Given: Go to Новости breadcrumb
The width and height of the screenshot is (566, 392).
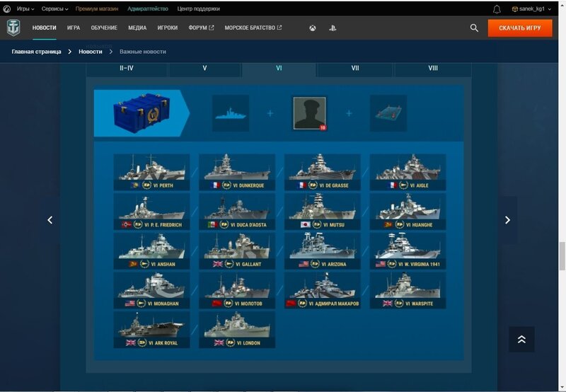Looking at the screenshot, I should 91,52.
